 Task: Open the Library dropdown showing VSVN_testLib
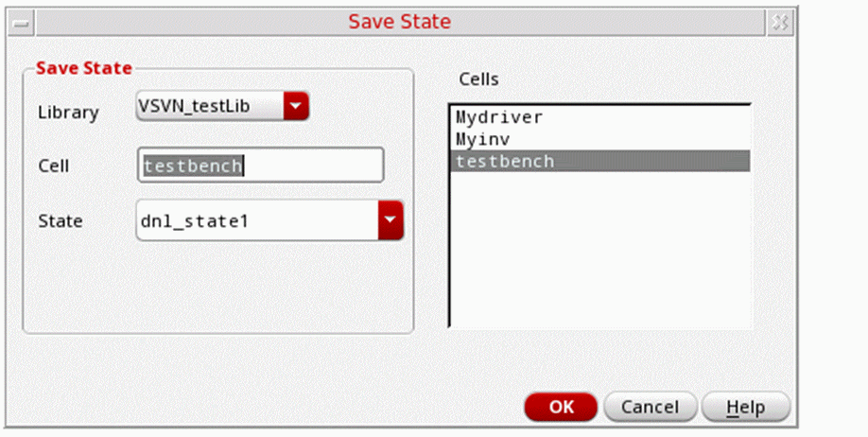coord(210,107)
